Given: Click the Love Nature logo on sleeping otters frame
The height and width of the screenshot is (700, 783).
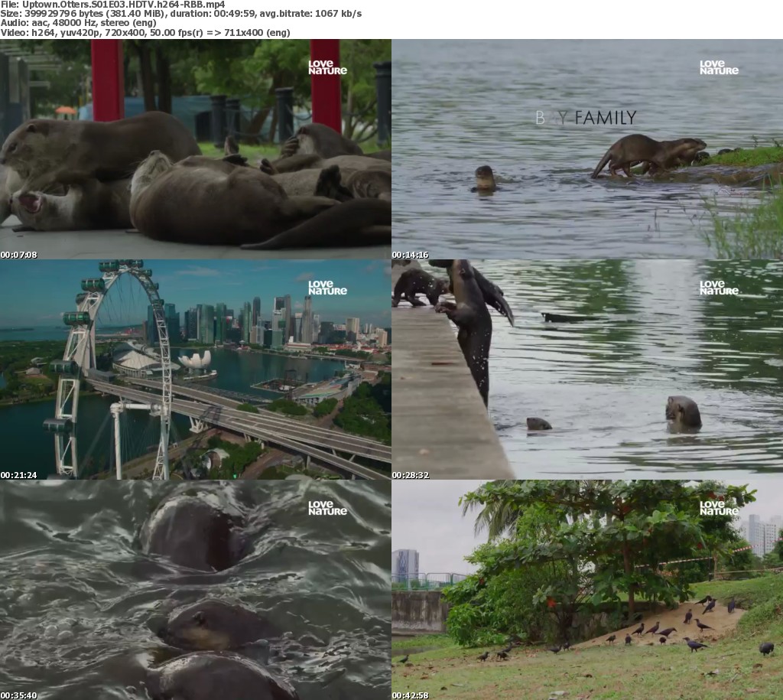Looking at the screenshot, I should [x=327, y=67].
